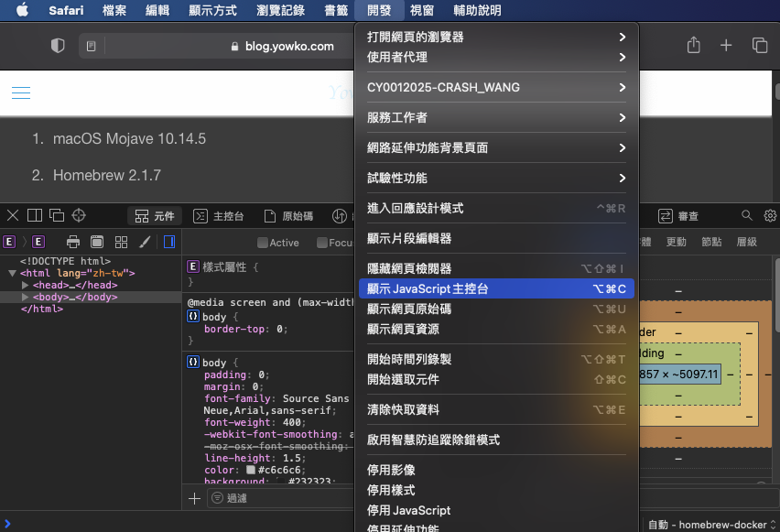Open 使用者代理 submenu
This screenshot has height=532, width=780.
point(496,58)
